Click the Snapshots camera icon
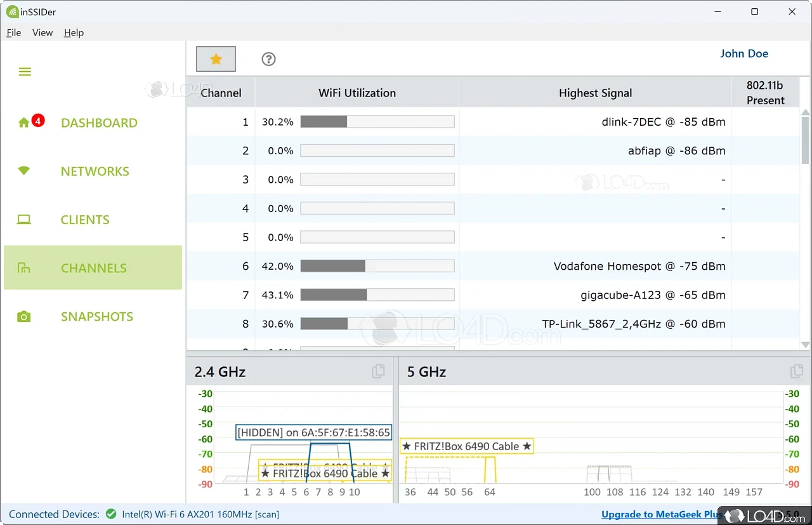812x525 pixels. point(24,316)
